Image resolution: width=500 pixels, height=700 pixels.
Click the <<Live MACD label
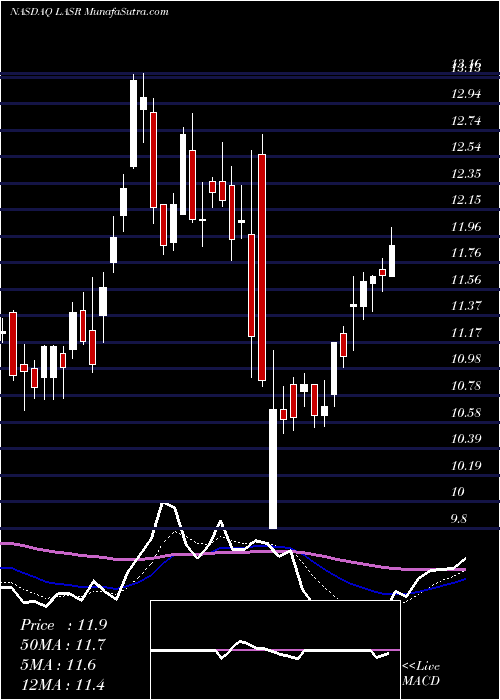(421, 673)
